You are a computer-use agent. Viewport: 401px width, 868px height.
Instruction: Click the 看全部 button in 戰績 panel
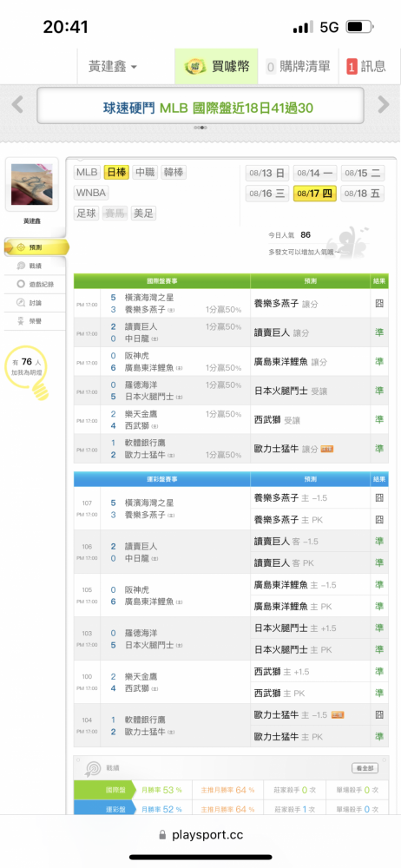(x=365, y=768)
